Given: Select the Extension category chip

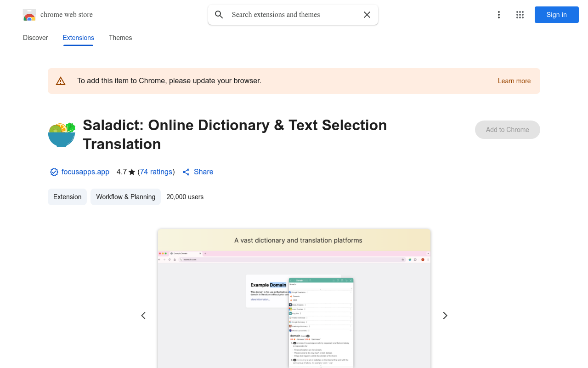Looking at the screenshot, I should tap(67, 197).
